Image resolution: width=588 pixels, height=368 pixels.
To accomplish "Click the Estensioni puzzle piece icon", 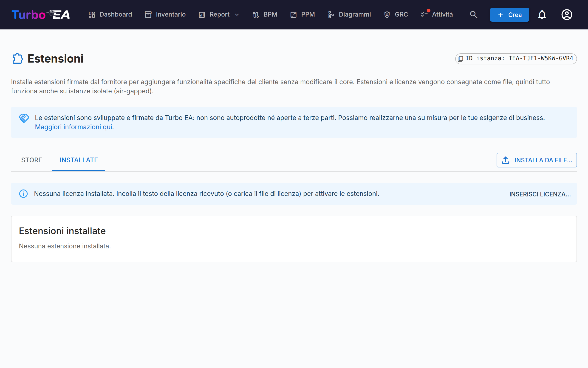I will pyautogui.click(x=17, y=58).
